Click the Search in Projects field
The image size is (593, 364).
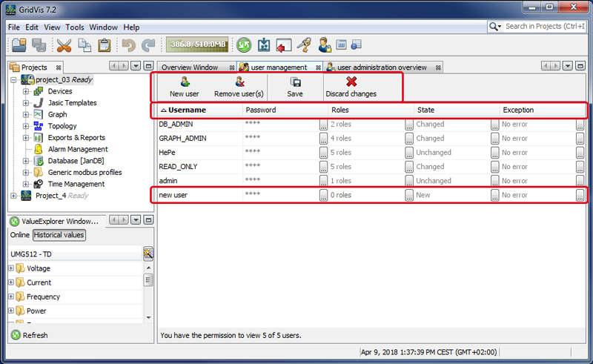point(545,27)
